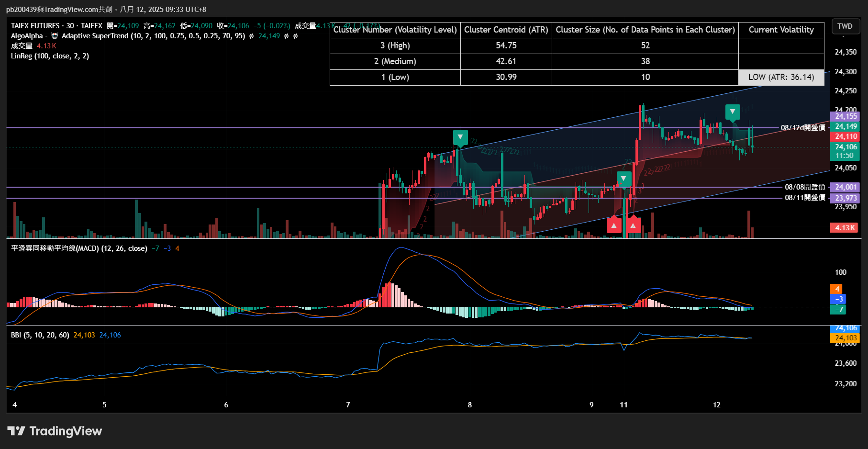Select the TAIEX FUTURES symbol title
The width and height of the screenshot is (868, 449).
[35, 26]
